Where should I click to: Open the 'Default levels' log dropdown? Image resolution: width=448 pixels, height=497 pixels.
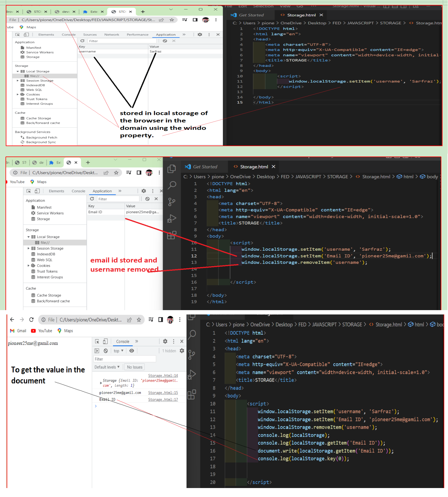pyautogui.click(x=107, y=367)
